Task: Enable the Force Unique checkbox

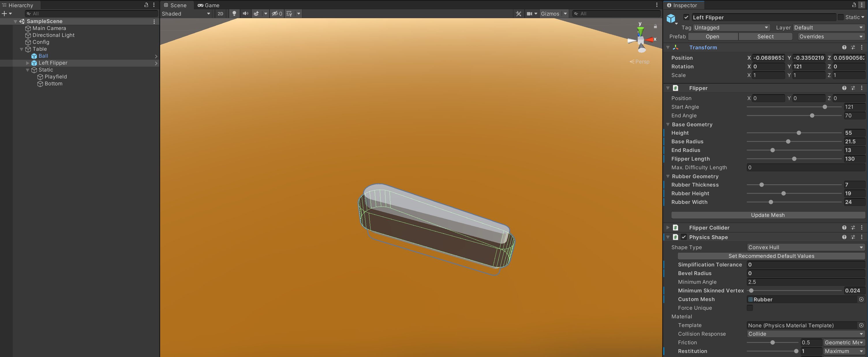Action: click(x=750, y=308)
